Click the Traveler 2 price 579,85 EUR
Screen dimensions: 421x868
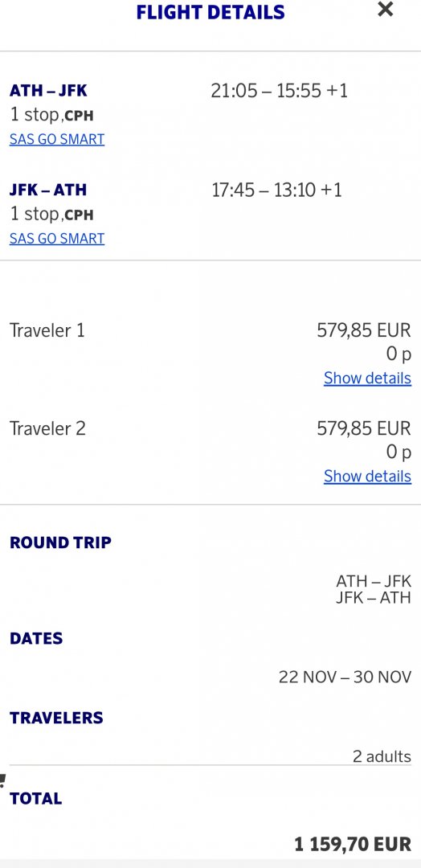(364, 428)
